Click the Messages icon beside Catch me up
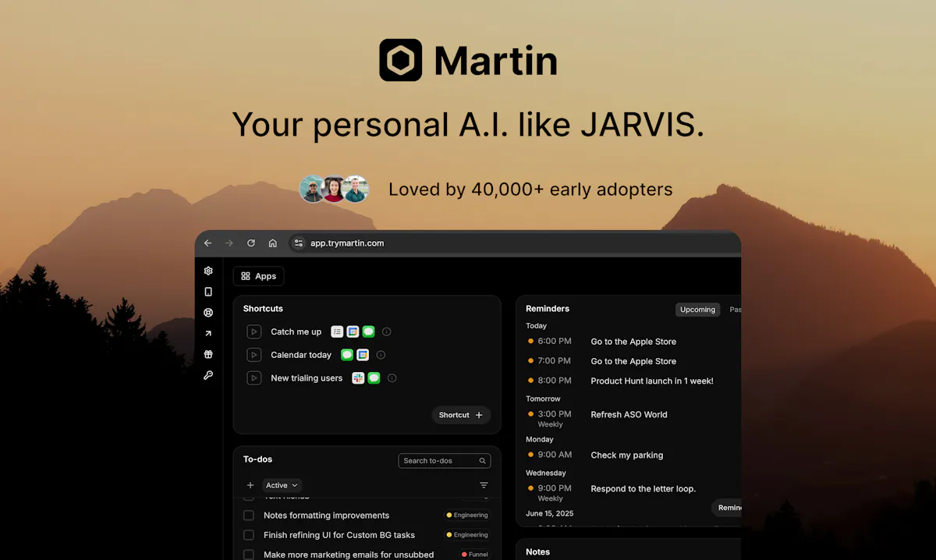The width and height of the screenshot is (936, 560). [x=368, y=331]
